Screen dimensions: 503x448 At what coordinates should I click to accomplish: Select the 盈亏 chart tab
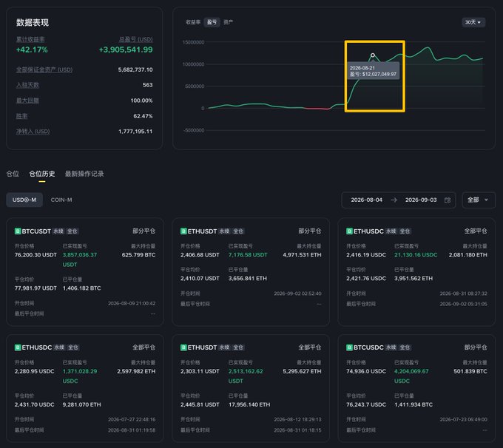[212, 22]
